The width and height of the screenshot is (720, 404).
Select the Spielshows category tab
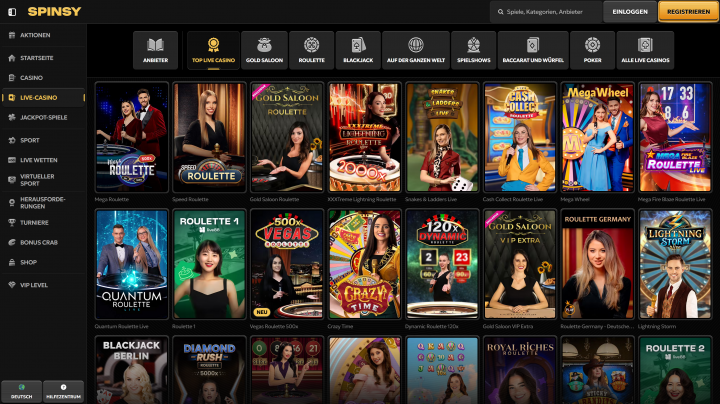click(473, 50)
